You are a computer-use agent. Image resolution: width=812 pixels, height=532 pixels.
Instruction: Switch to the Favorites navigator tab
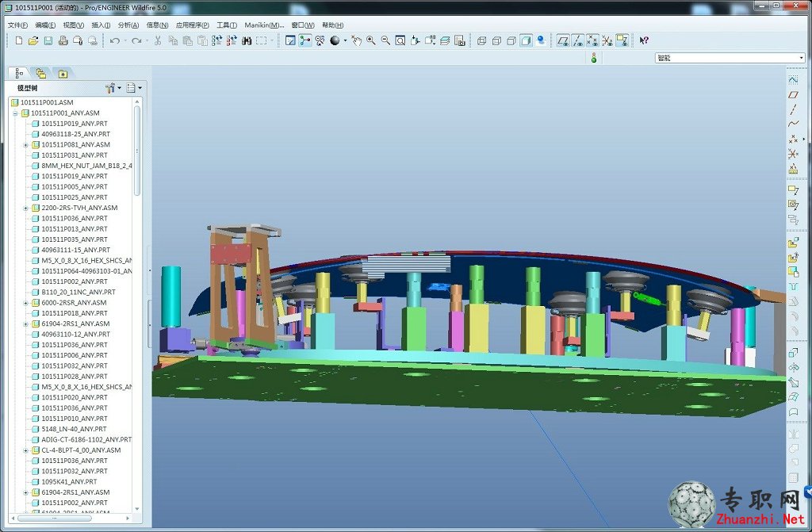[63, 74]
